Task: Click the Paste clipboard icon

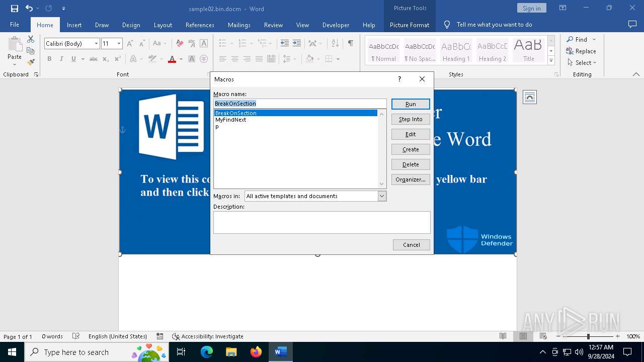Action: click(15, 44)
